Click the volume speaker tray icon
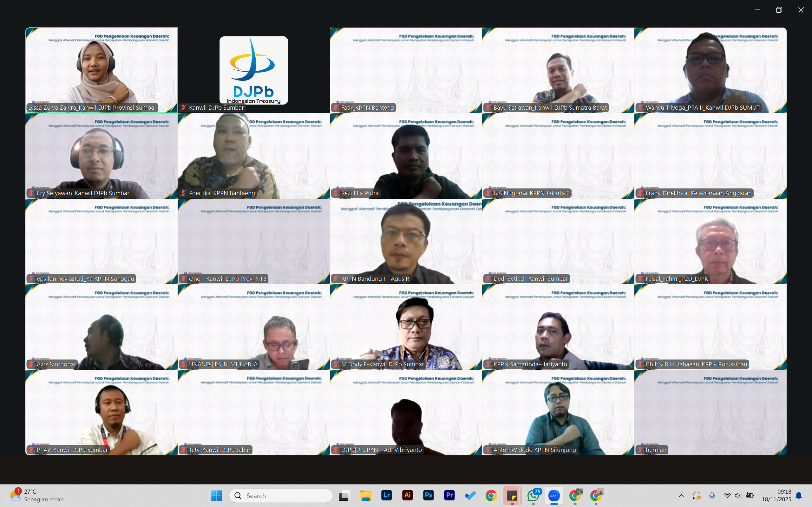The image size is (812, 507). [738, 495]
